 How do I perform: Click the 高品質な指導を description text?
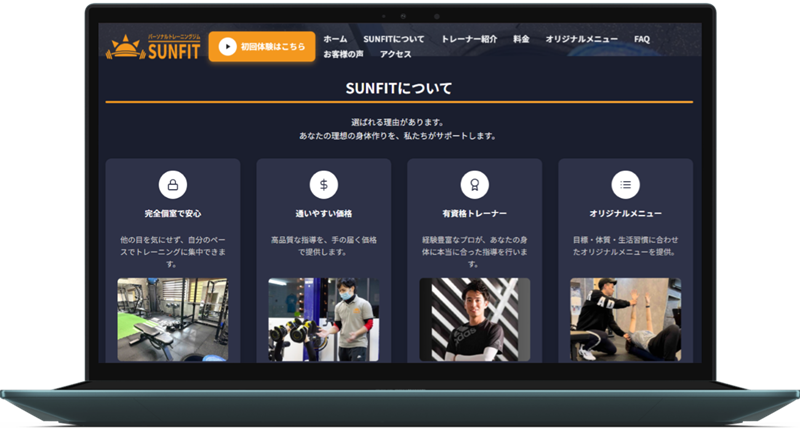323,245
